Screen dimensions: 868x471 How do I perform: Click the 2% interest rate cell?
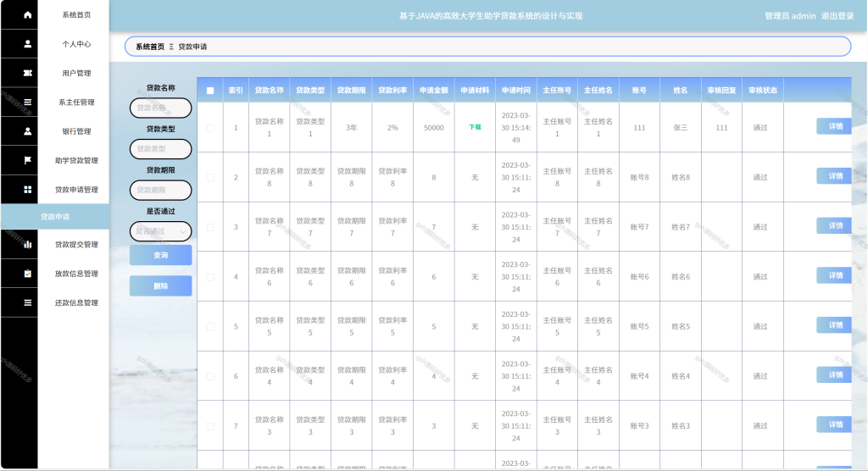pos(392,128)
